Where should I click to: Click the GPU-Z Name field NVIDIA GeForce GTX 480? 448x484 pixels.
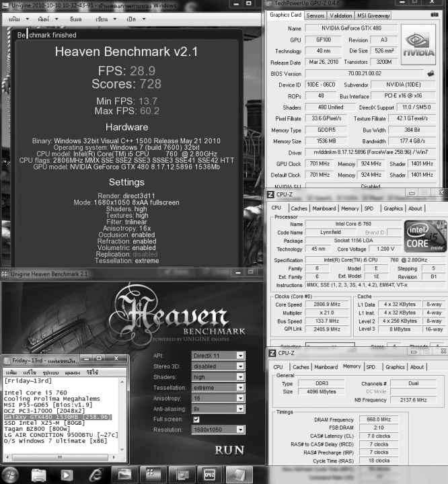point(351,28)
